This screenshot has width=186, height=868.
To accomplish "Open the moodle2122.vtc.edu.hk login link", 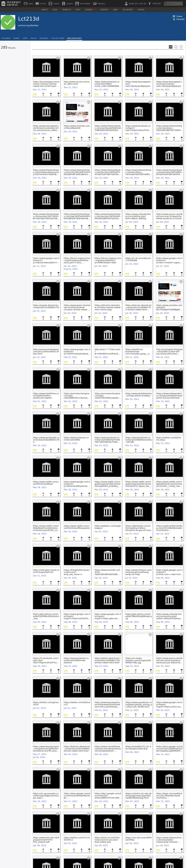I will point(138,747).
